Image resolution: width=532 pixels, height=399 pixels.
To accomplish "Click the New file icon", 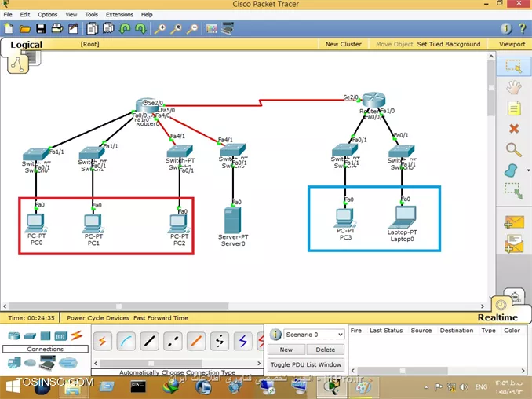I will pyautogui.click(x=9, y=29).
